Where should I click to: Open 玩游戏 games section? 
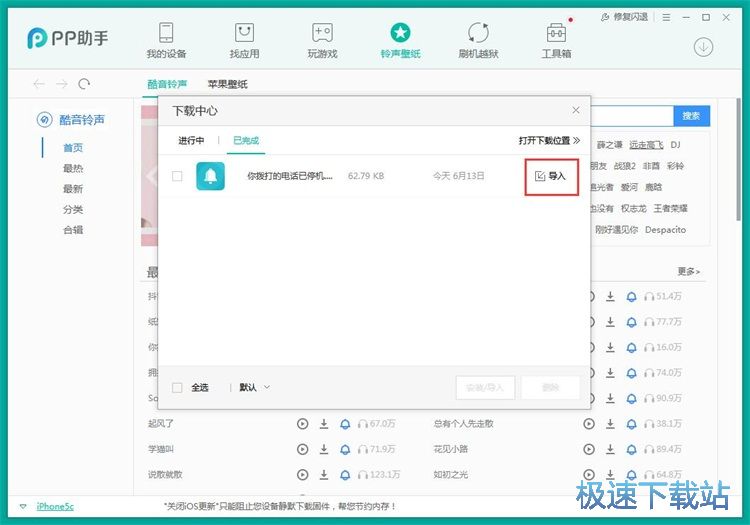click(322, 41)
